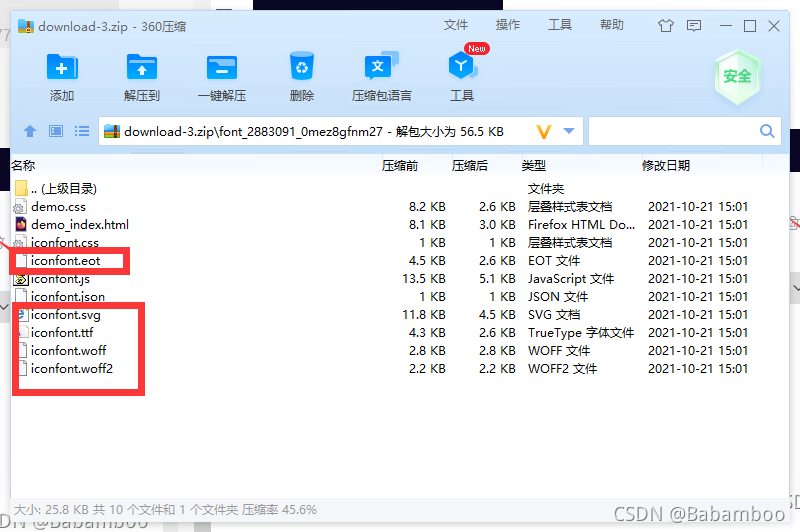Click the iconfont.json file icon
The height and width of the screenshot is (532, 800).
[21, 296]
